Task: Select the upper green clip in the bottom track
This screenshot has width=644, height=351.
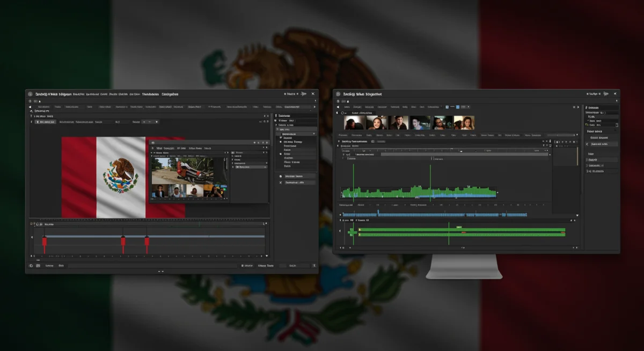Action: 462,230
